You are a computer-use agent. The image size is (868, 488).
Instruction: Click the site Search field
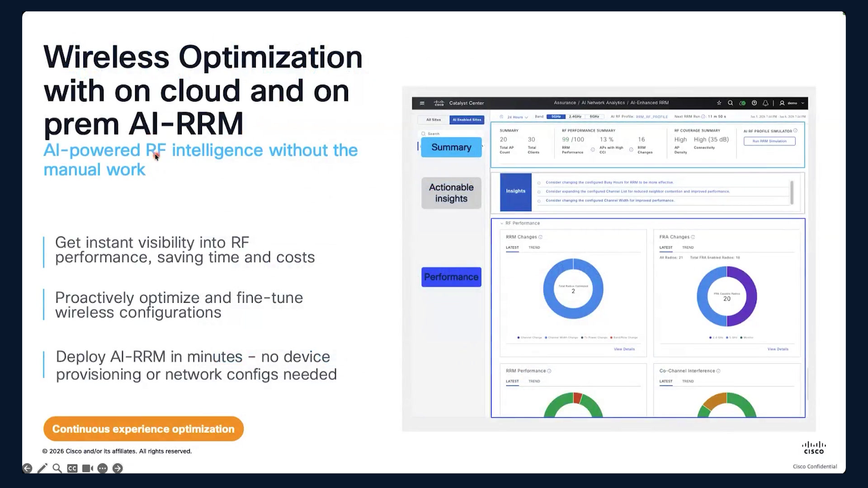451,134
